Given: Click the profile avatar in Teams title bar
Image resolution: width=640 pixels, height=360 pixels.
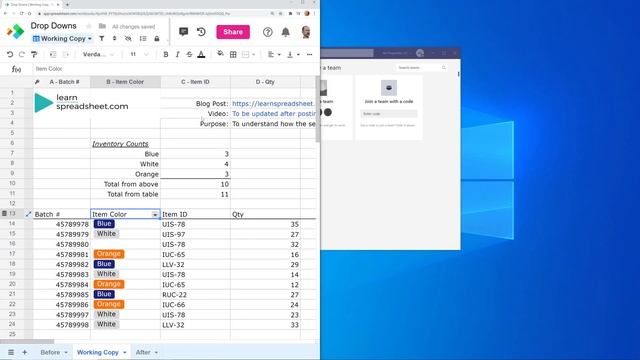Looking at the screenshot, I should 420,53.
